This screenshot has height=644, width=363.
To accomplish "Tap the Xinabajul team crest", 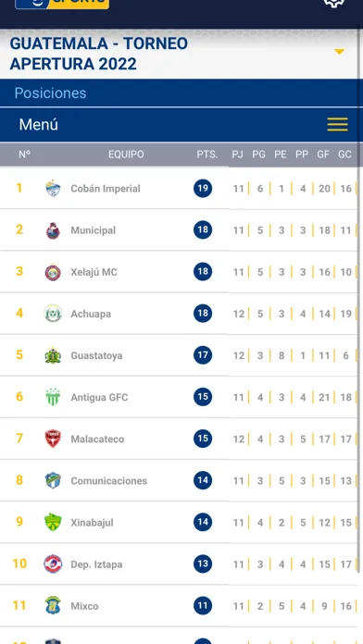I will [x=53, y=523].
